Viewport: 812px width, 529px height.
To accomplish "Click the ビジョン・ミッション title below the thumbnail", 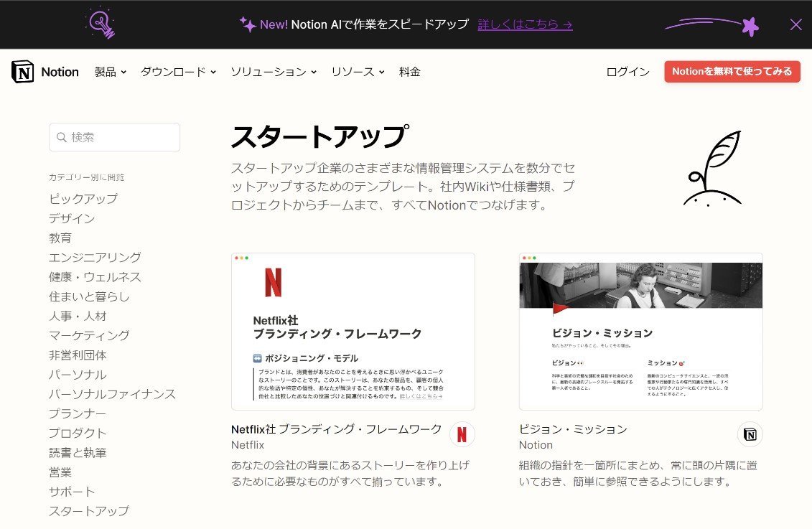I will (573, 429).
